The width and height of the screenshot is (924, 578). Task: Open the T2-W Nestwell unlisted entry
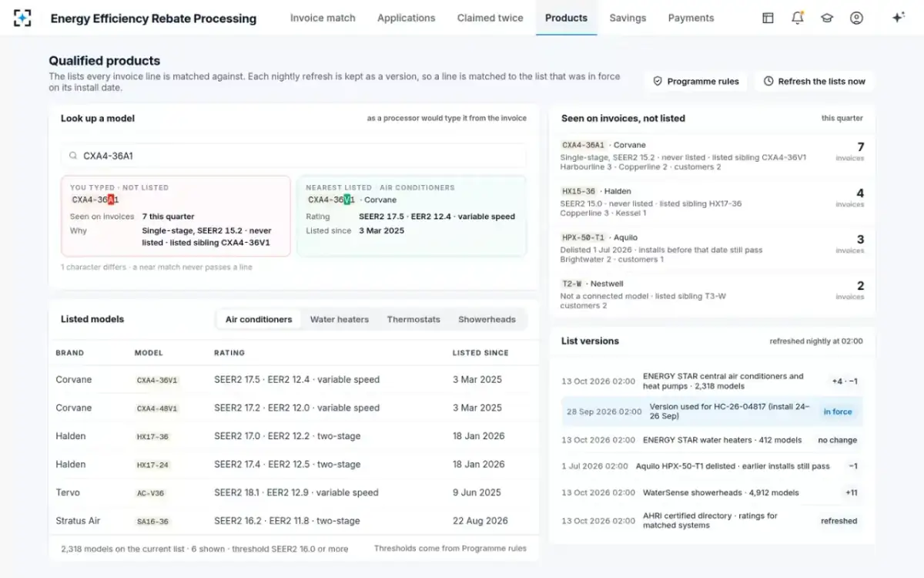tap(712, 294)
